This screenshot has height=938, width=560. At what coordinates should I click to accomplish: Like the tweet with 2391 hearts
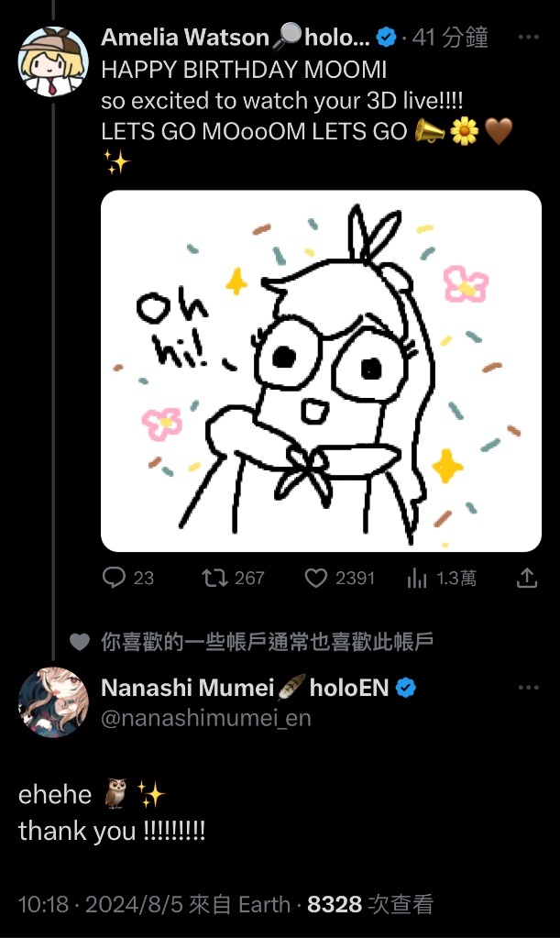tap(315, 578)
